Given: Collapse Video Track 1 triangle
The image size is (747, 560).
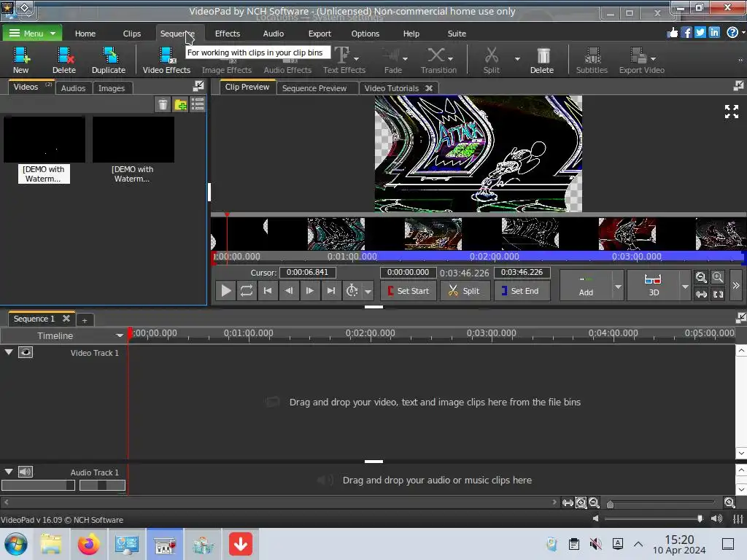Looking at the screenshot, I should pyautogui.click(x=9, y=352).
